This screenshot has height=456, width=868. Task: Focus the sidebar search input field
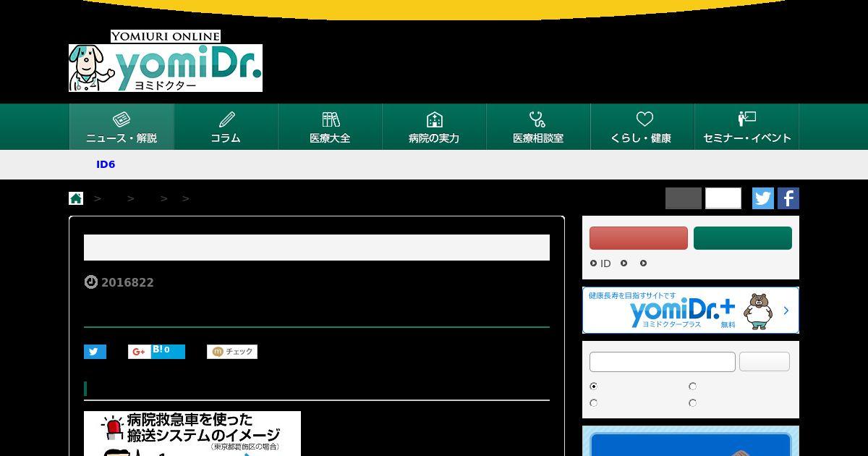tap(663, 362)
